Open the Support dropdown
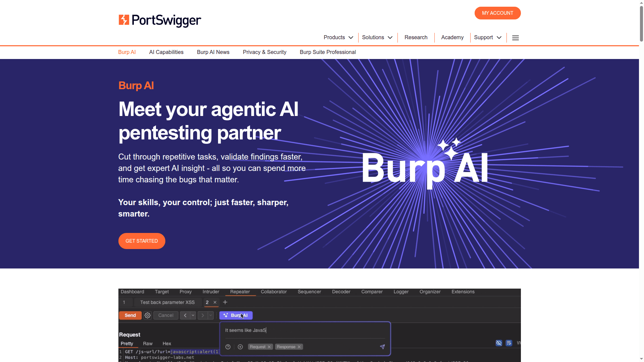The height and width of the screenshot is (362, 644). (488, 38)
